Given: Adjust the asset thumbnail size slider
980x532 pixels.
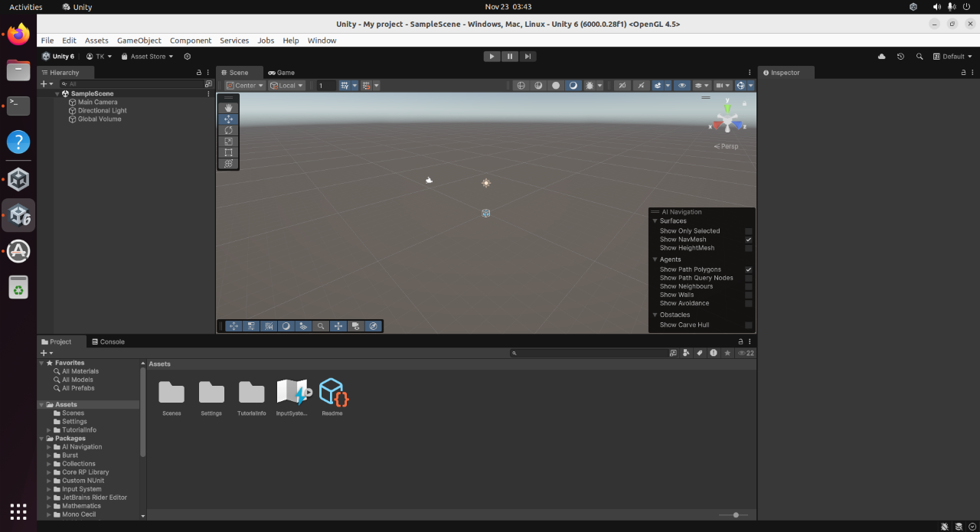Looking at the screenshot, I should pos(736,515).
